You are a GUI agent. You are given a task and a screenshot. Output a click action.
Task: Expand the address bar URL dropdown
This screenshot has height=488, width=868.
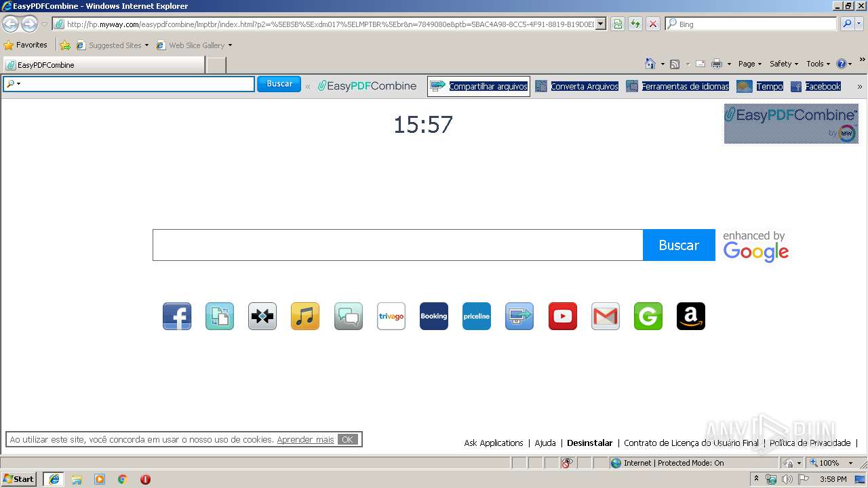click(x=601, y=24)
